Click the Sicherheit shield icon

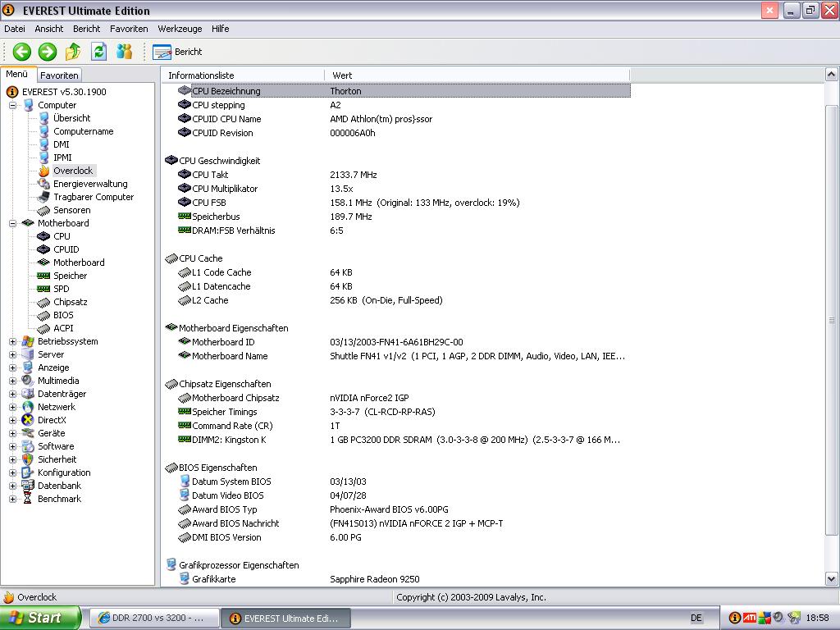click(x=28, y=459)
